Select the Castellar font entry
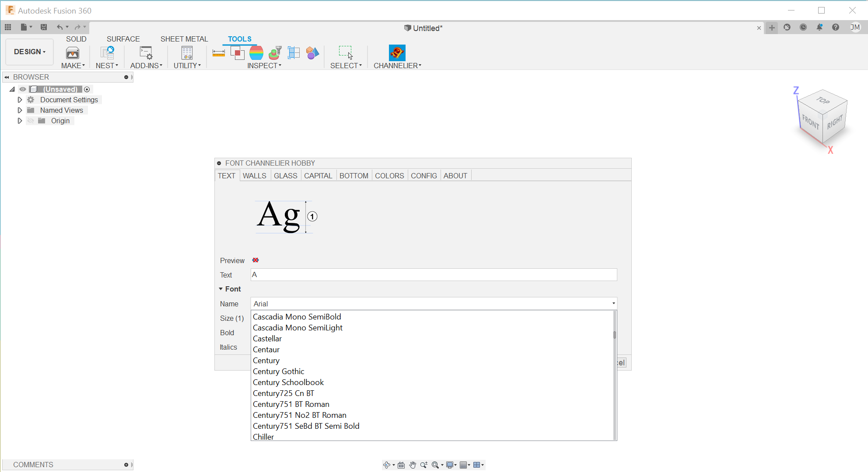868x472 pixels. coord(267,339)
